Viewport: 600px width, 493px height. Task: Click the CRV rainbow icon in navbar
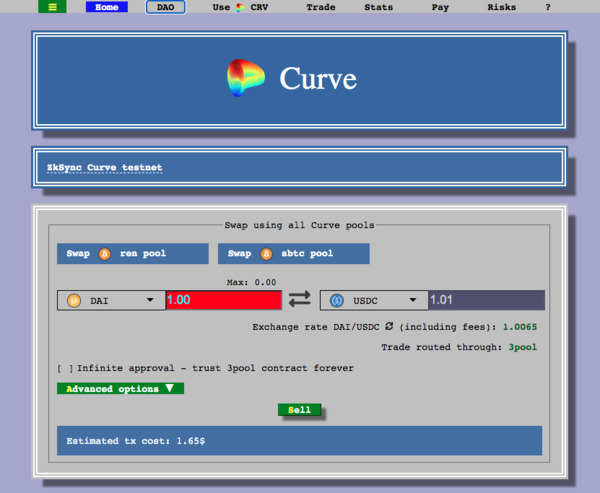pyautogui.click(x=240, y=7)
